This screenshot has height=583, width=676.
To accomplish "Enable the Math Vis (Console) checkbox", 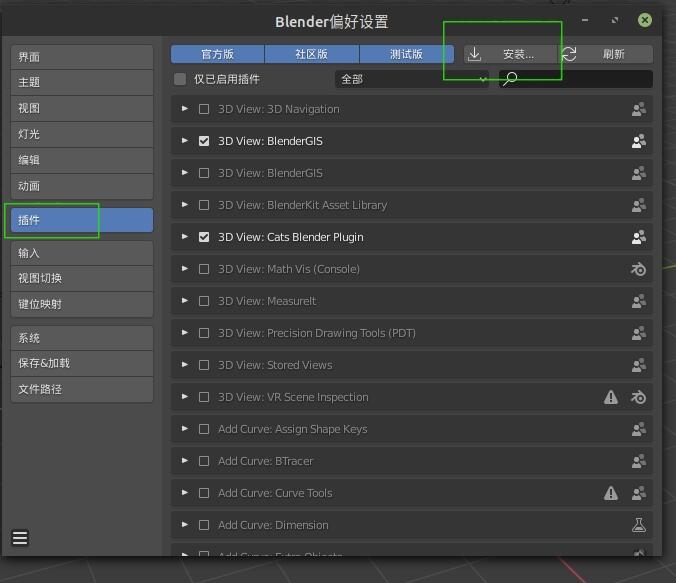I will [204, 269].
